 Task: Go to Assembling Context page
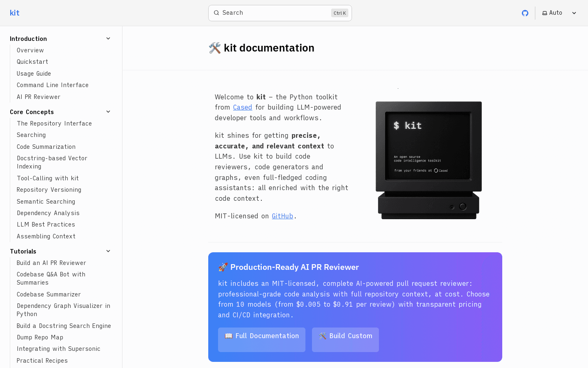(46, 236)
